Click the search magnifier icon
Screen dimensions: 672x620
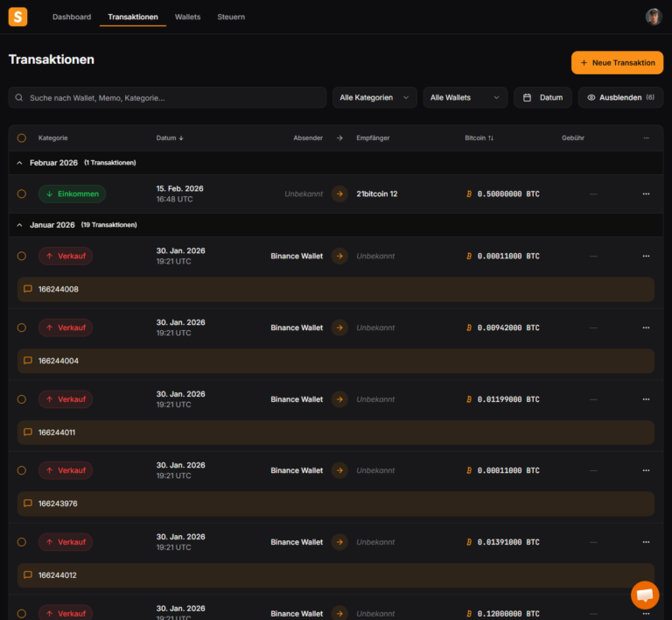click(19, 98)
